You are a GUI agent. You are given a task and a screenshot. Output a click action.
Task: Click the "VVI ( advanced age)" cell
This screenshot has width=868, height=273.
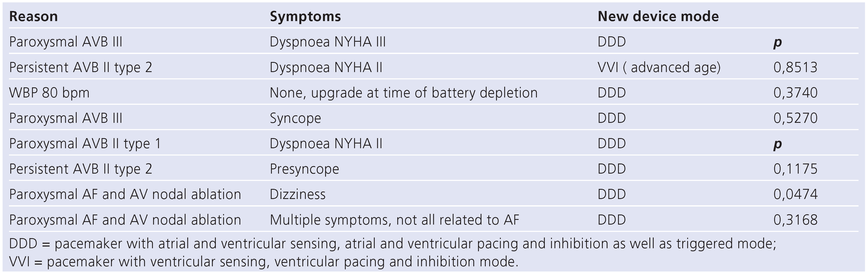pyautogui.click(x=659, y=68)
